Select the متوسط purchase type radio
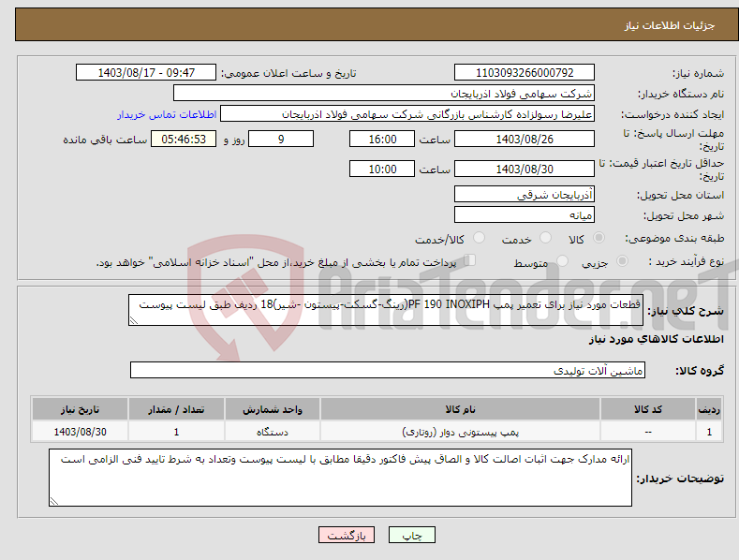This screenshot has width=739, height=560. 562,261
